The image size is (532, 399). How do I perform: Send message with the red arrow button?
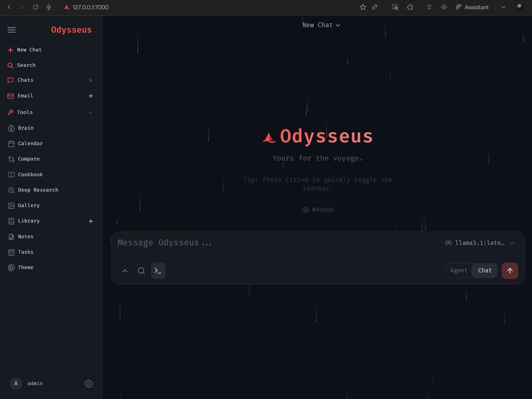coord(510,271)
